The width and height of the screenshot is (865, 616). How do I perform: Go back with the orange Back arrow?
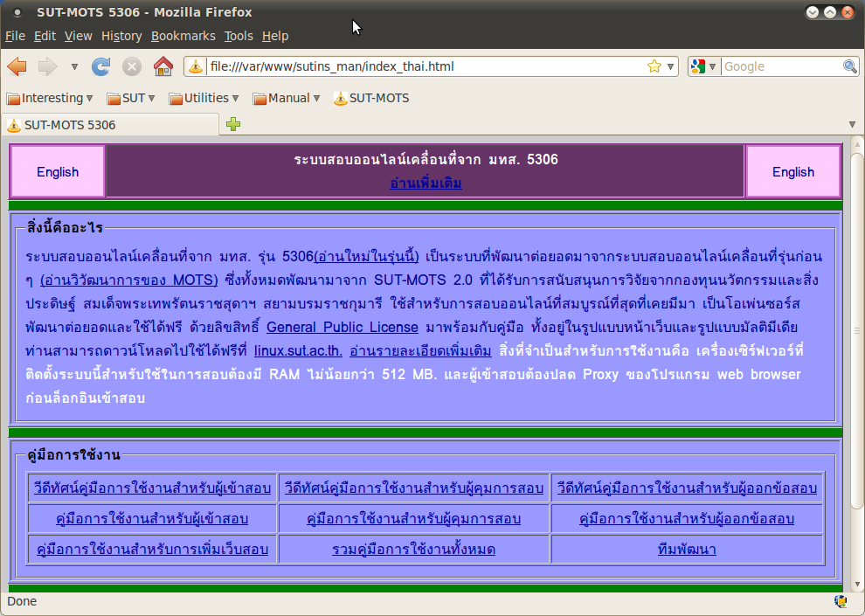[17, 66]
